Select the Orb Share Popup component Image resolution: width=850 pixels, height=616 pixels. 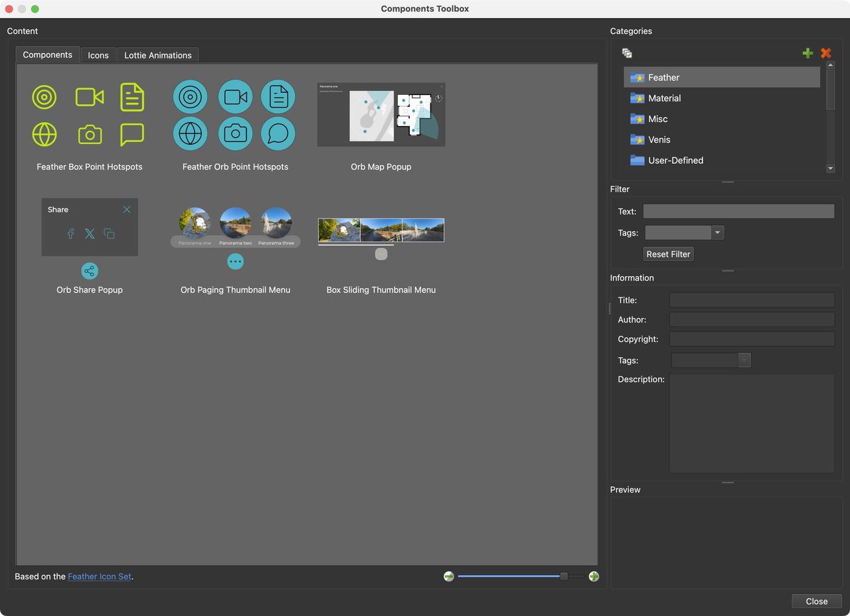click(90, 246)
